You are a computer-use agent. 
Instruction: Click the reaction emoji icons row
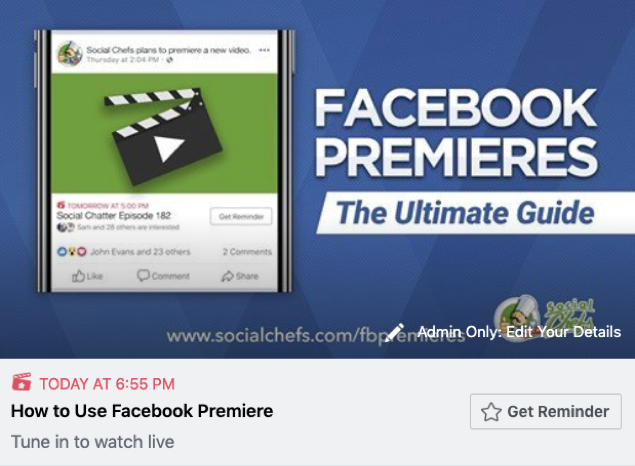(x=72, y=252)
